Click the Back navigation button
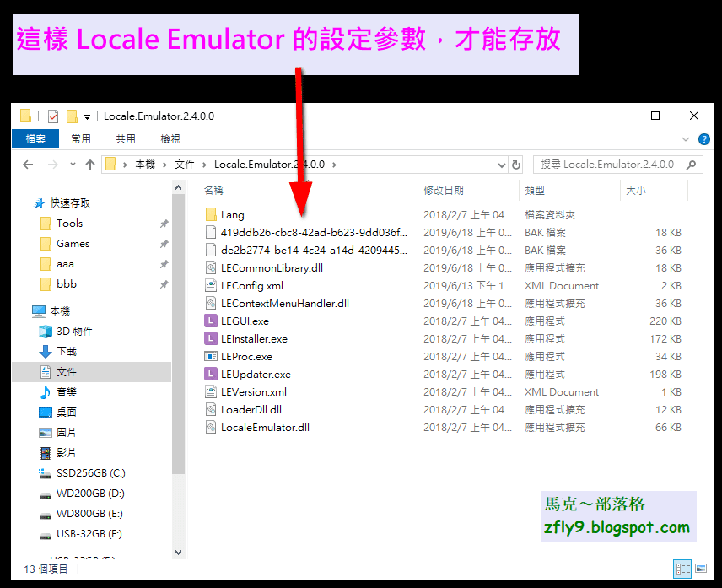 [27, 164]
